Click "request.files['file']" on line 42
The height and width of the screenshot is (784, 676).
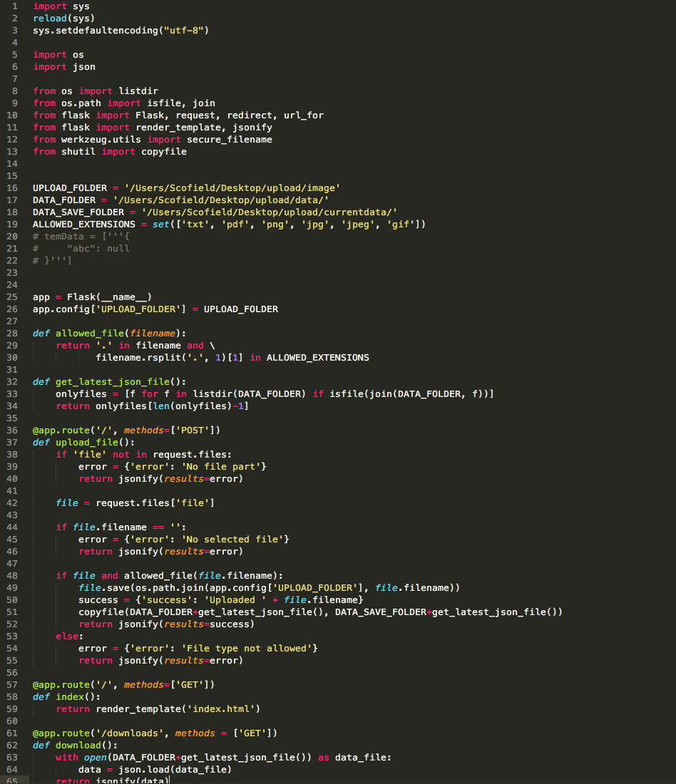[155, 503]
